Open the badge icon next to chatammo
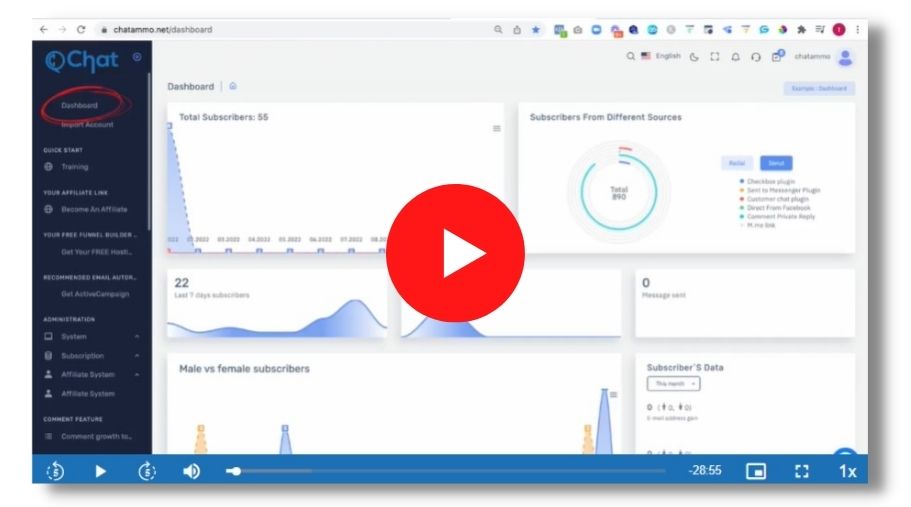 pos(777,56)
